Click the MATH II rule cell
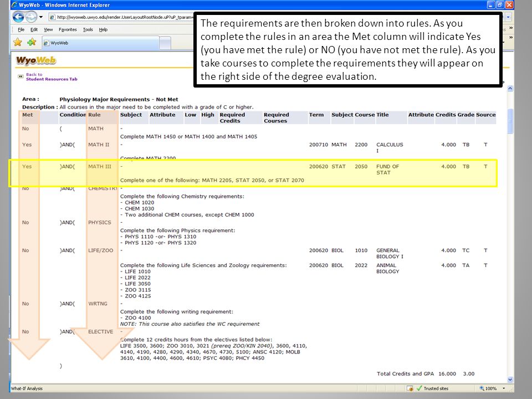The height and width of the screenshot is (399, 532). [x=99, y=145]
